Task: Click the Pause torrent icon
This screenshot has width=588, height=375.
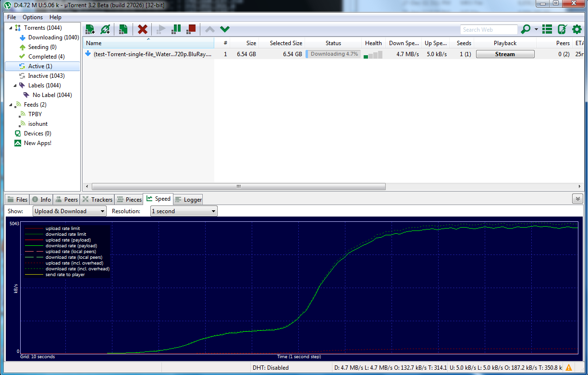Action: [x=176, y=29]
